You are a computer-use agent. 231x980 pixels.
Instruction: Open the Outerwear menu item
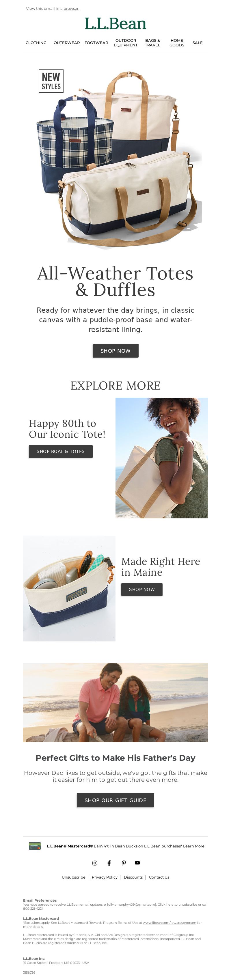point(67,43)
